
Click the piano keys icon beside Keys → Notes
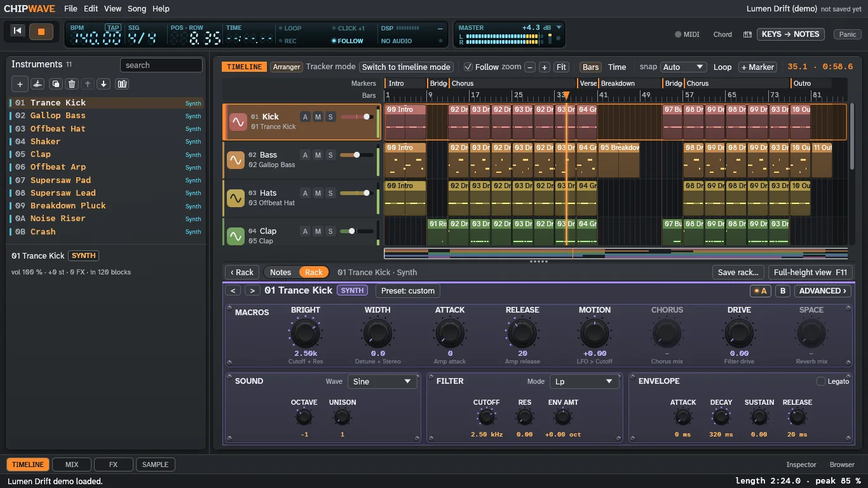748,34
